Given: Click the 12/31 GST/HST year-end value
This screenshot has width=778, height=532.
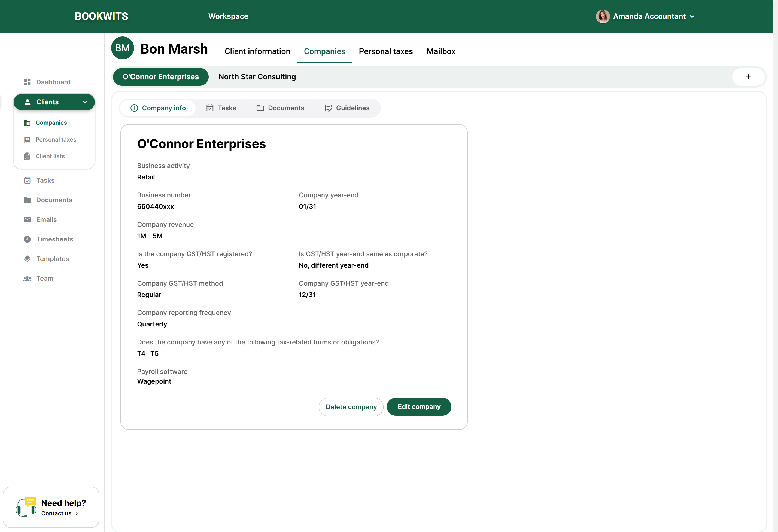Looking at the screenshot, I should tap(307, 295).
